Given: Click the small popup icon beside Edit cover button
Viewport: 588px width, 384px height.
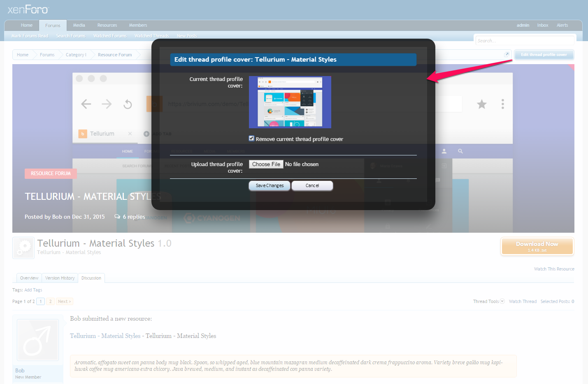Looking at the screenshot, I should (x=507, y=54).
